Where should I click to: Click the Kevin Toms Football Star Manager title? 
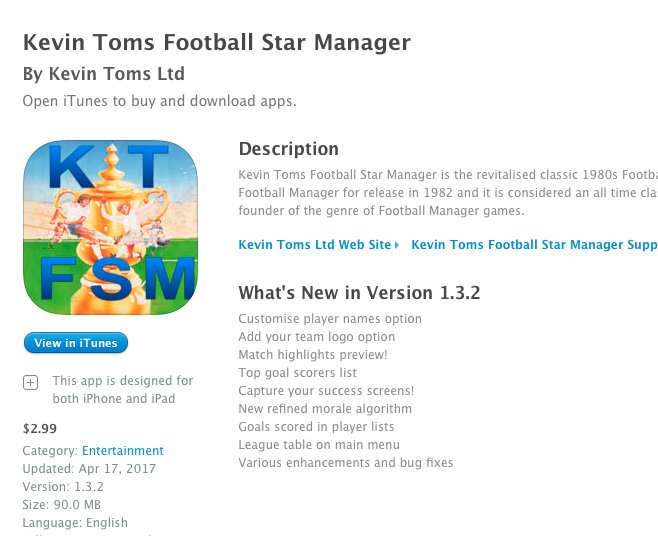[217, 42]
